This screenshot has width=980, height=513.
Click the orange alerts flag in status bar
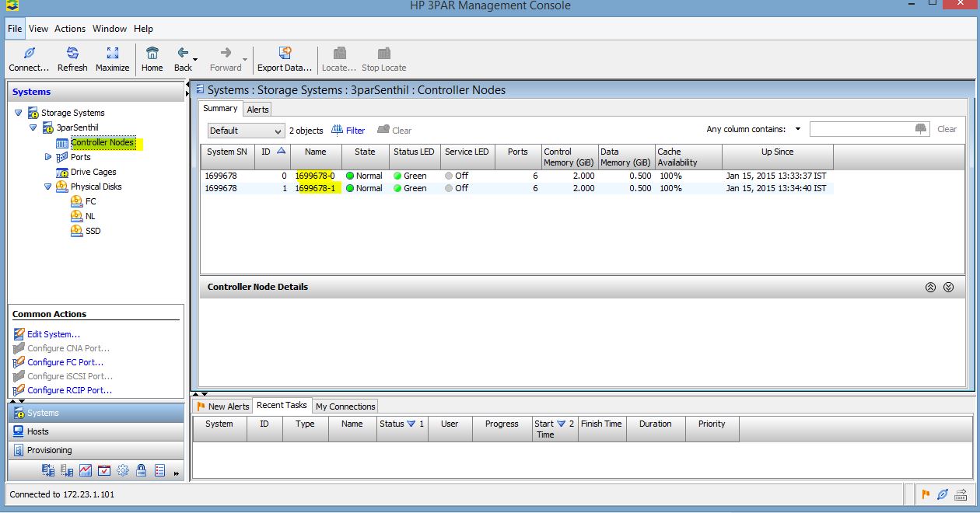pos(926,495)
